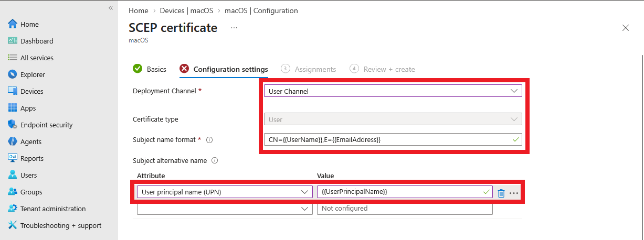This screenshot has width=644, height=240.
Task: Go to the Assignments step tab
Action: [309, 69]
